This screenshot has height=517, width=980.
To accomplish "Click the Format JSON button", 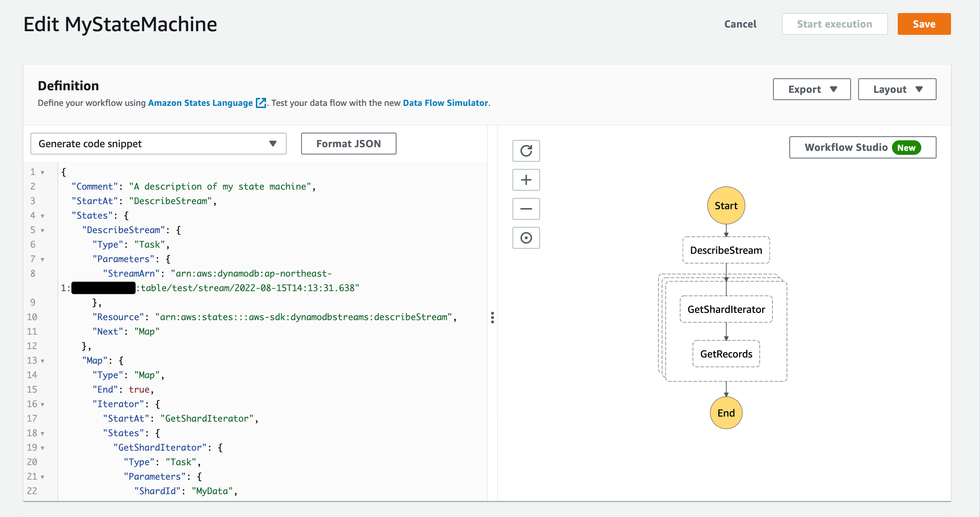I will 349,144.
